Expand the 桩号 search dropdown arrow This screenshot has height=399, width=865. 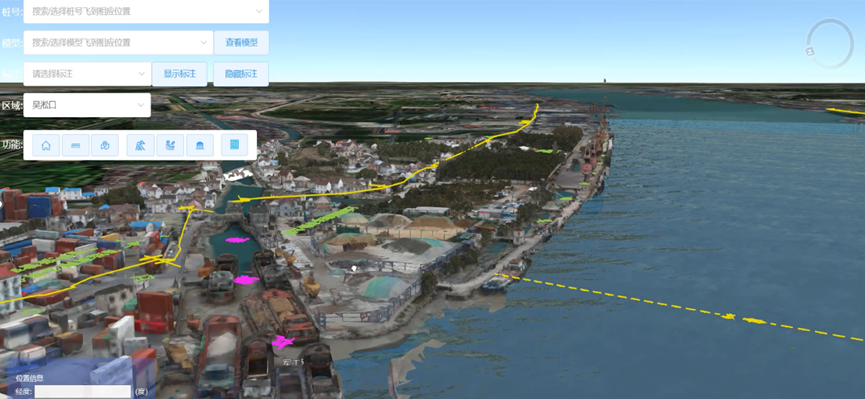(x=259, y=11)
